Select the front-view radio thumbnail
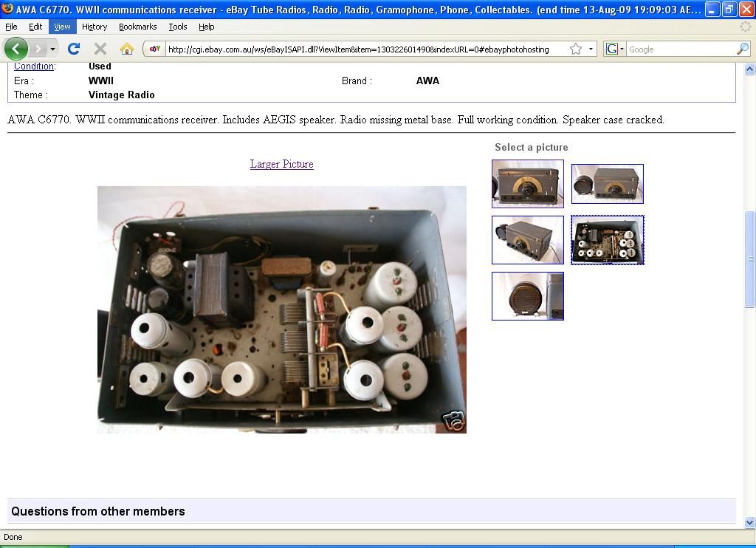This screenshot has width=756, height=548. [x=528, y=184]
